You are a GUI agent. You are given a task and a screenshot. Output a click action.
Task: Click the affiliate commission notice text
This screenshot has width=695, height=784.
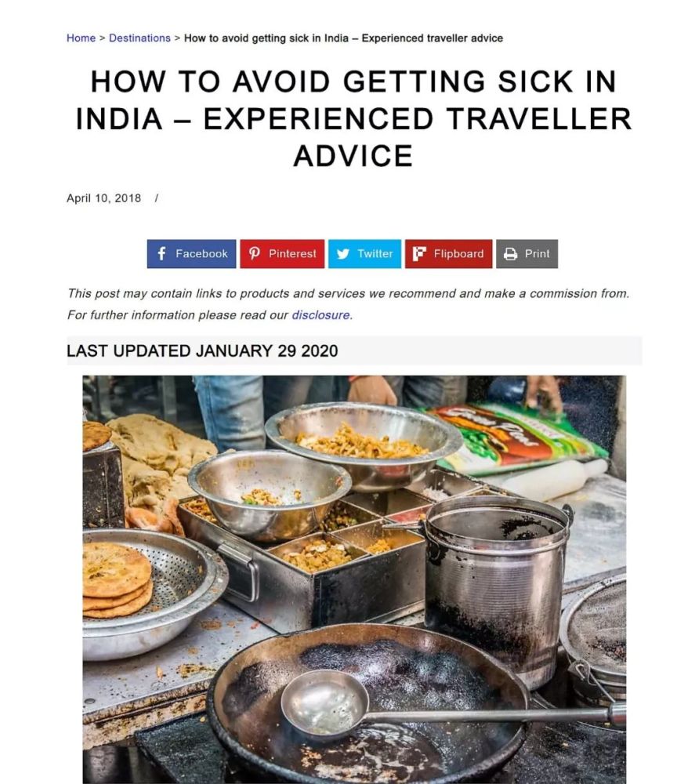(x=348, y=304)
